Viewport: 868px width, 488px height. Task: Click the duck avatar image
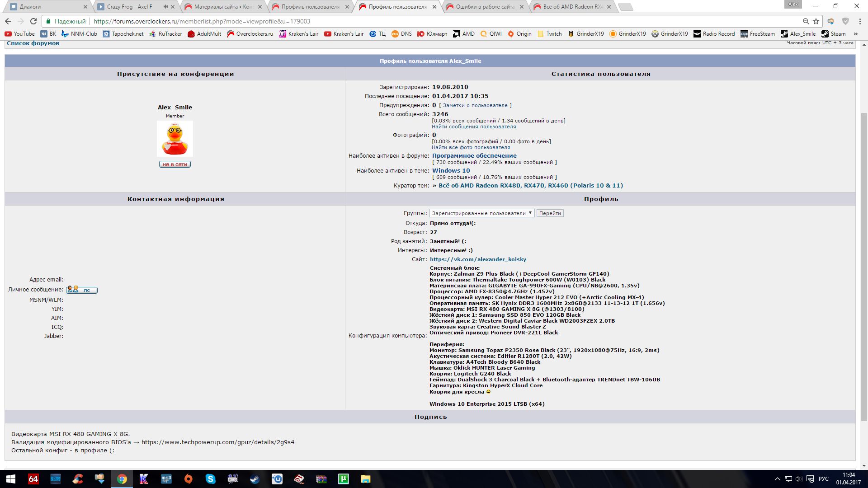click(x=175, y=139)
